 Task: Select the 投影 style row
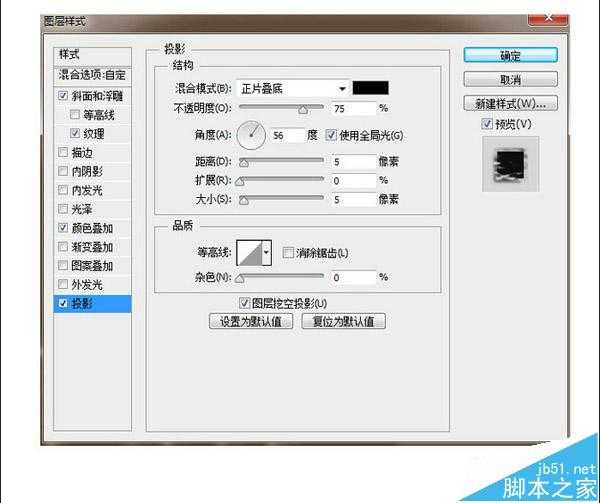[92, 304]
